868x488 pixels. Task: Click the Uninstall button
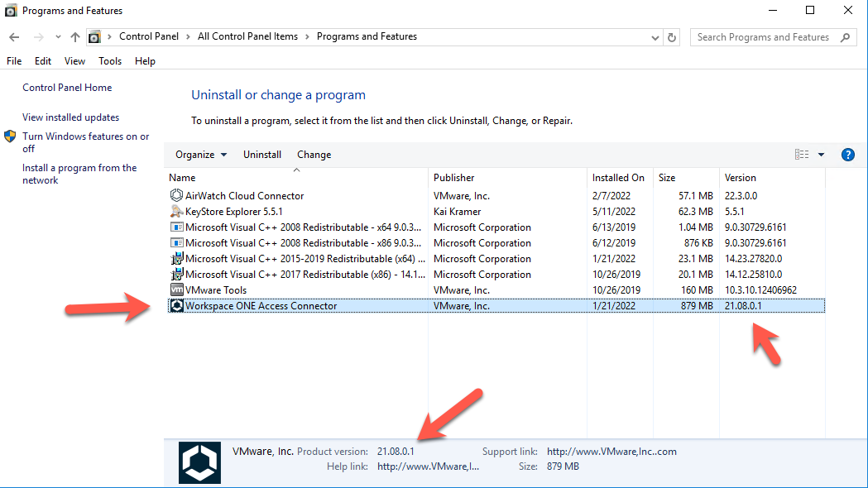(262, 155)
